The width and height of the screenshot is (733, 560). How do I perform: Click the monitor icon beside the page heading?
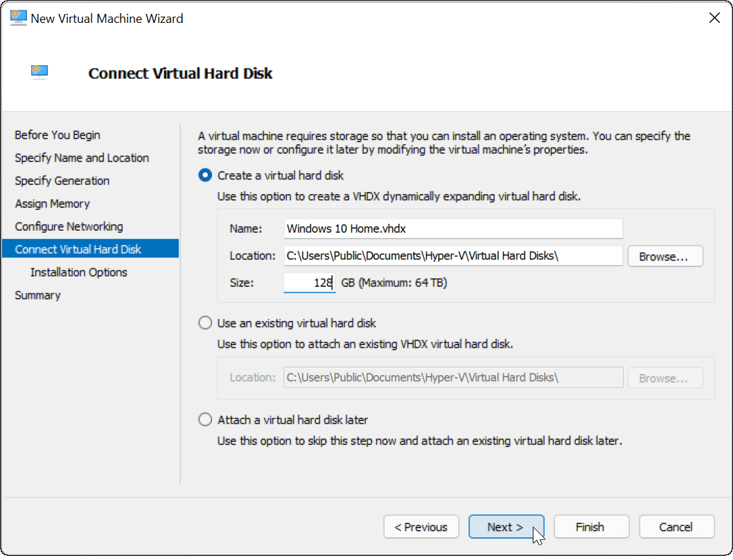39,72
